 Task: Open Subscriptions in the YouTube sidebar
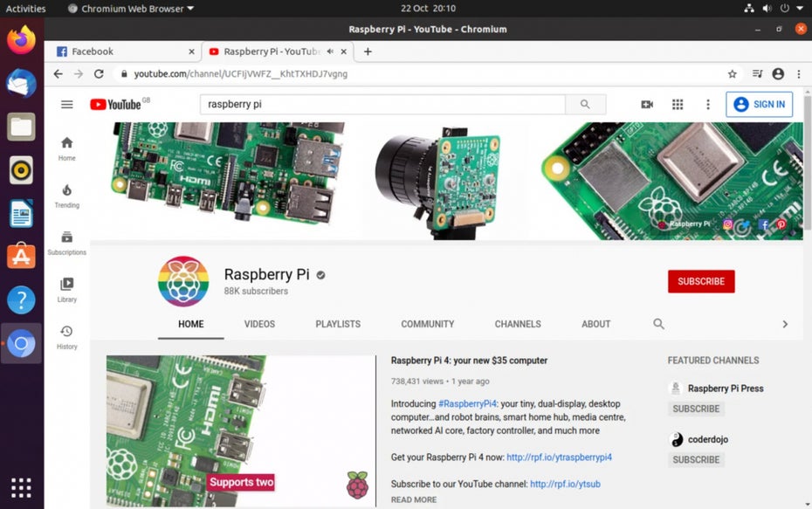click(x=67, y=243)
